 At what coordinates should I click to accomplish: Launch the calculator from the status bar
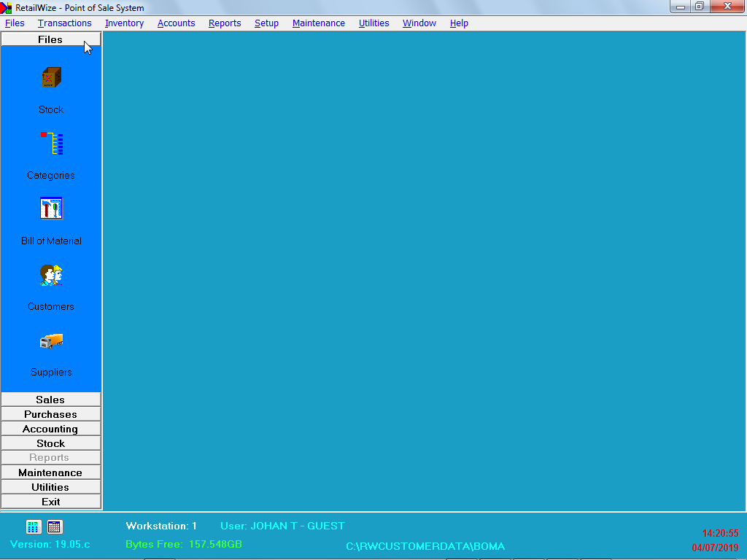34,526
